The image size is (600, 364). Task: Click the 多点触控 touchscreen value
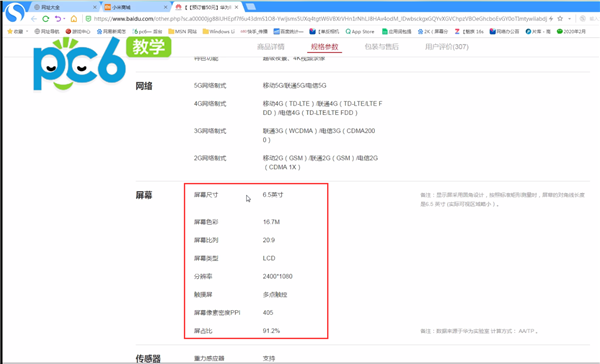click(275, 294)
